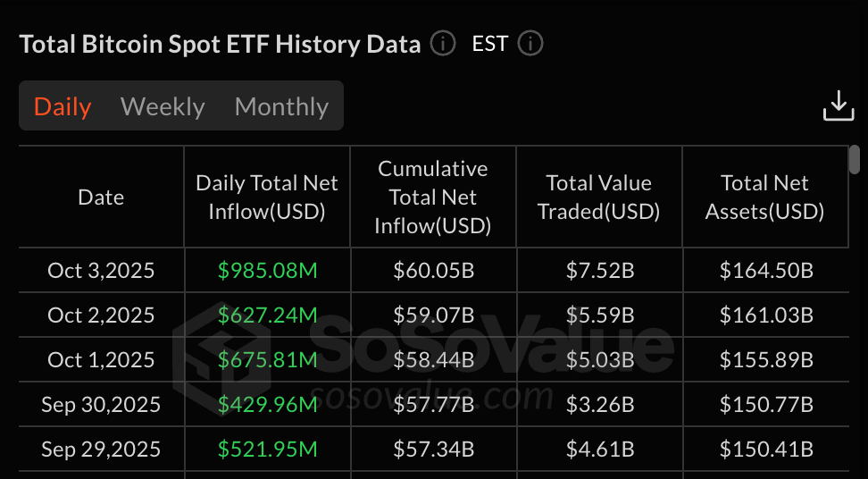
Task: Click the $5.03B value traded cell
Action: [600, 360]
